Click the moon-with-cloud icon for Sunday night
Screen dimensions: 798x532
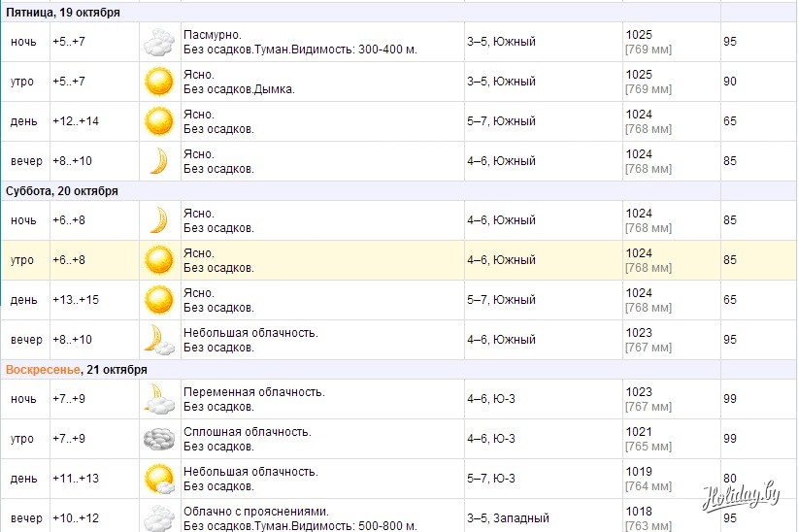pos(158,399)
